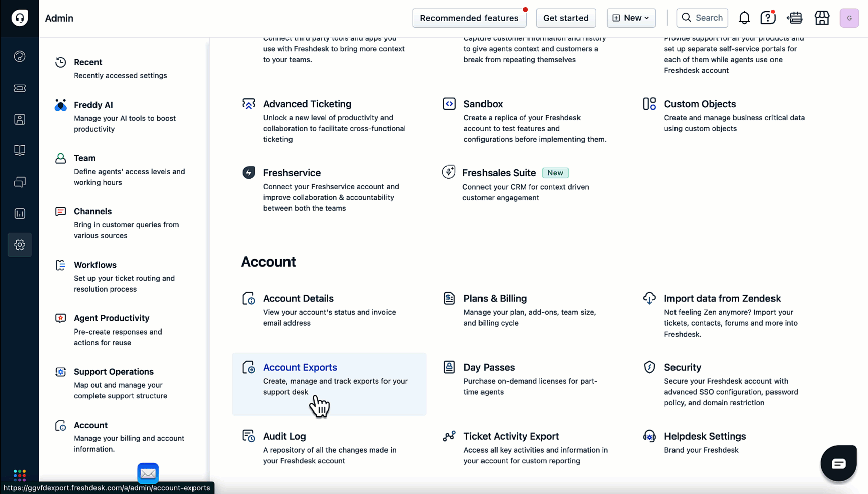The width and height of the screenshot is (868, 494).
Task: Open the Tickets icon in left rail
Action: click(20, 88)
